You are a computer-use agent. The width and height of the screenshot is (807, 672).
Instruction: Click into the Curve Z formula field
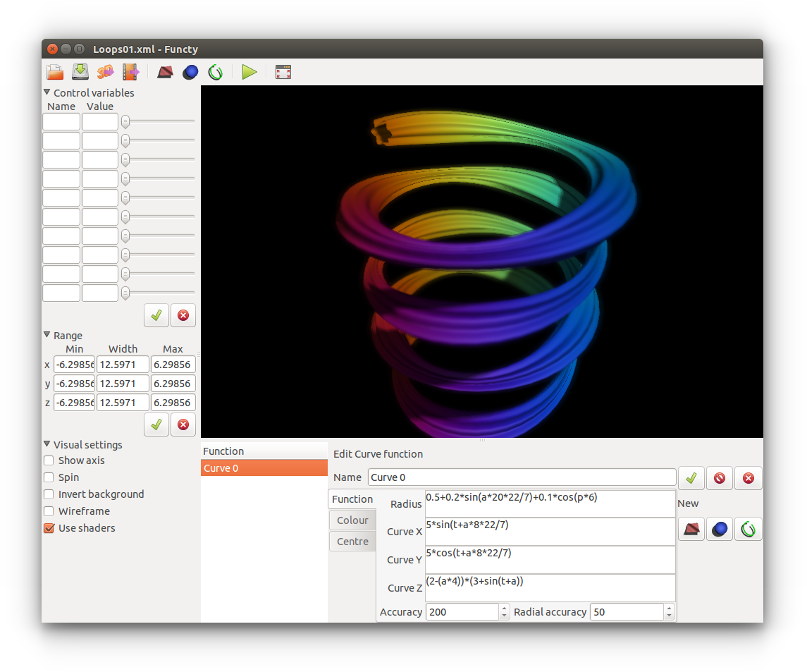550,587
